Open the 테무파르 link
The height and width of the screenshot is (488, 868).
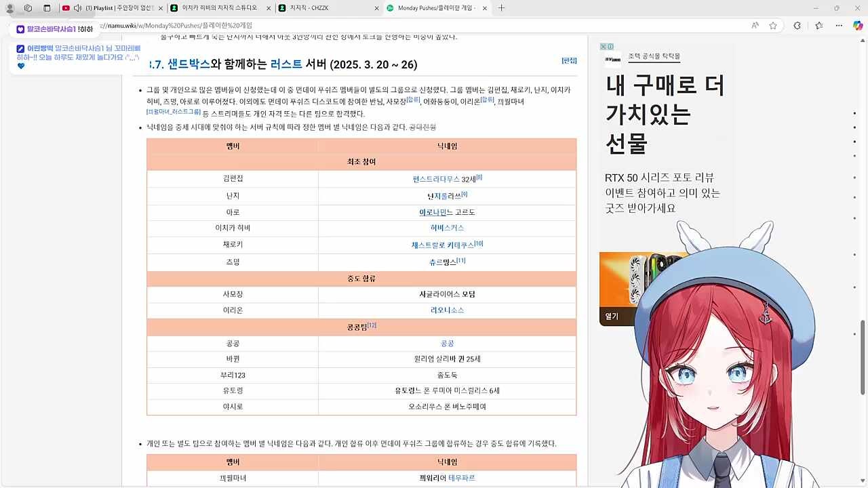click(x=461, y=478)
